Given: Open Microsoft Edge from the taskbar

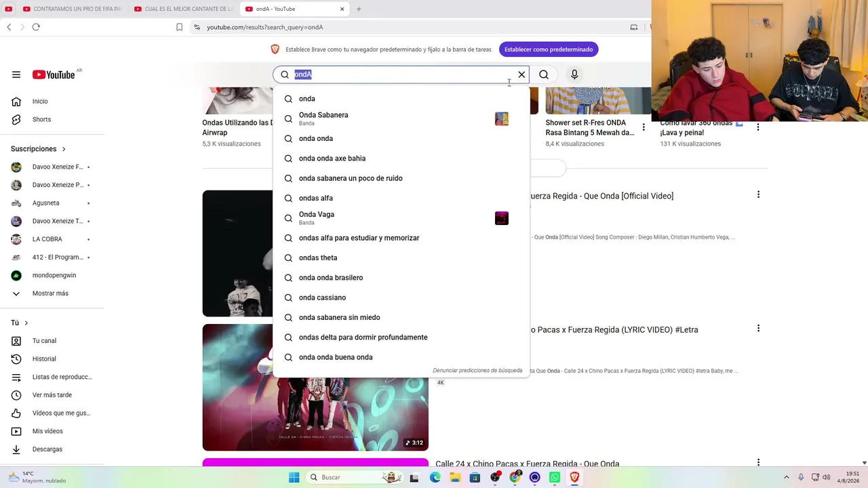Looking at the screenshot, I should (435, 477).
